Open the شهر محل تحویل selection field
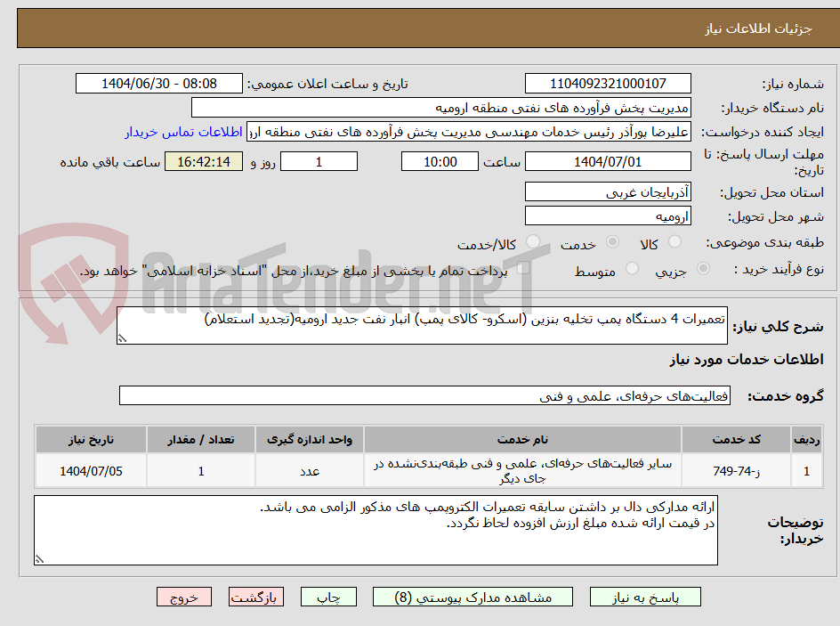The width and height of the screenshot is (840, 626). coord(608,215)
